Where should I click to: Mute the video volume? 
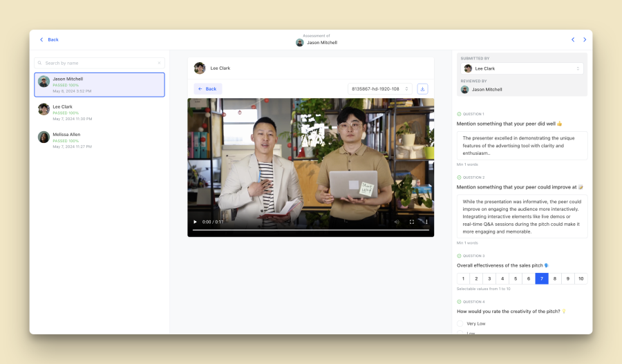click(396, 222)
